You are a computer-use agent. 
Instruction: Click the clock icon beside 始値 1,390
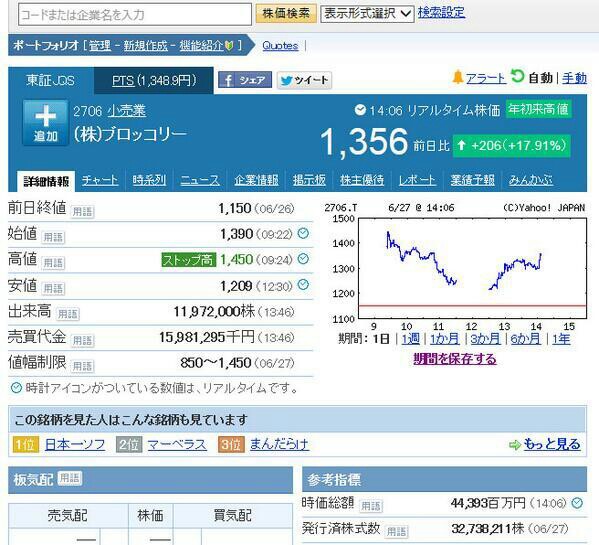pyautogui.click(x=303, y=233)
